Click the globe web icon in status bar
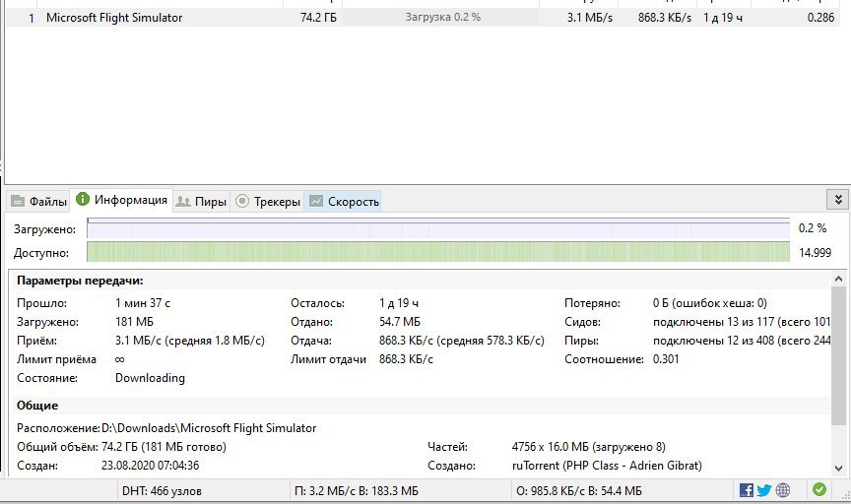The image size is (851, 504). 783,490
